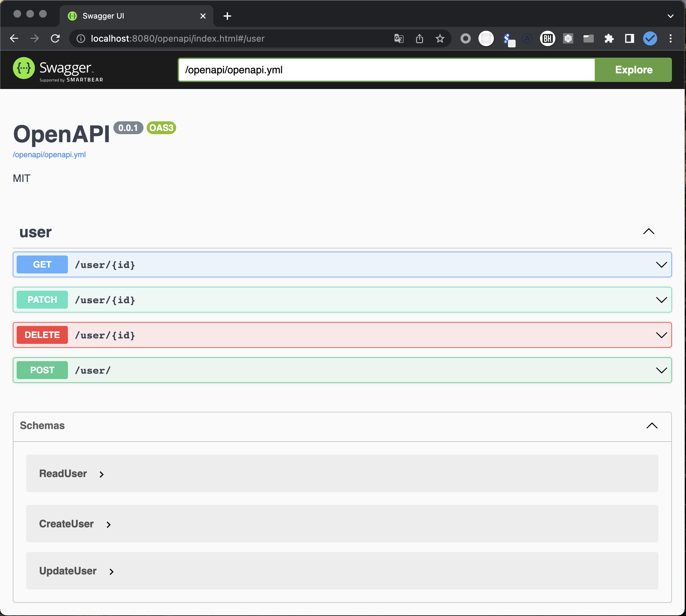Click the spec URL input field
The image size is (686, 616).
[386, 70]
